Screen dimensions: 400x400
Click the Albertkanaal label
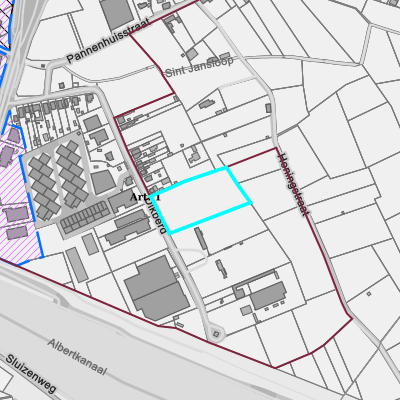pyautogui.click(x=77, y=357)
